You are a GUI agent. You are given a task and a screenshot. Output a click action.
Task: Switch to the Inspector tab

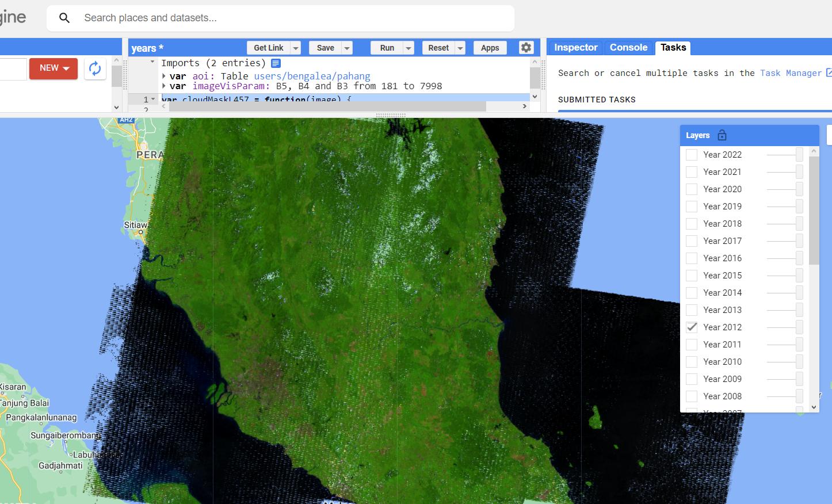tap(575, 47)
